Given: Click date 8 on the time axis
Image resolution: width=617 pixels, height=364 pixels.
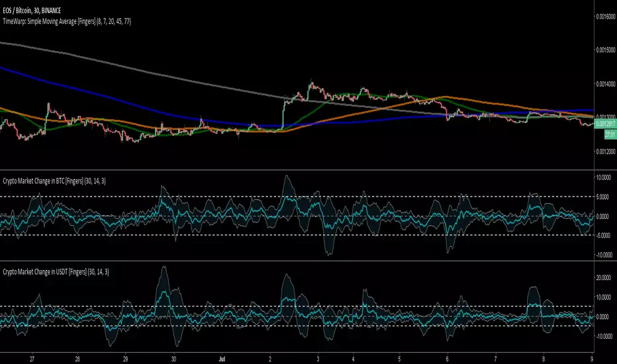Looking at the screenshot, I should click(x=544, y=359).
